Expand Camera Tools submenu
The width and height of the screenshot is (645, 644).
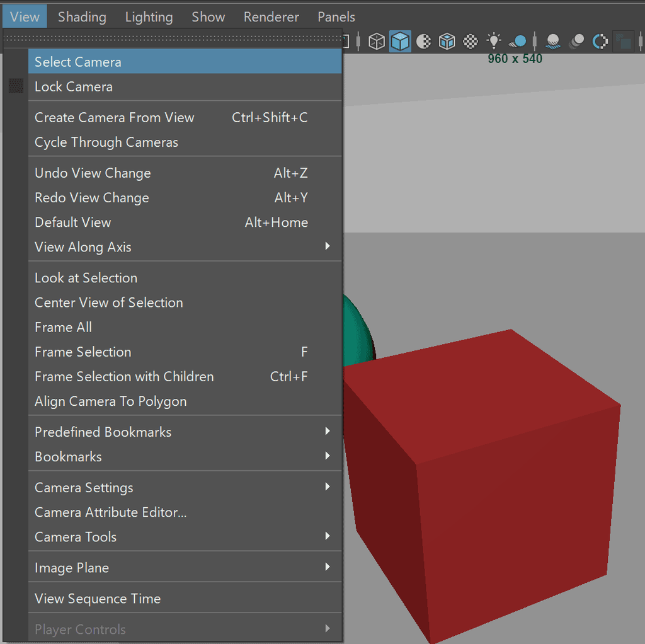[185, 537]
